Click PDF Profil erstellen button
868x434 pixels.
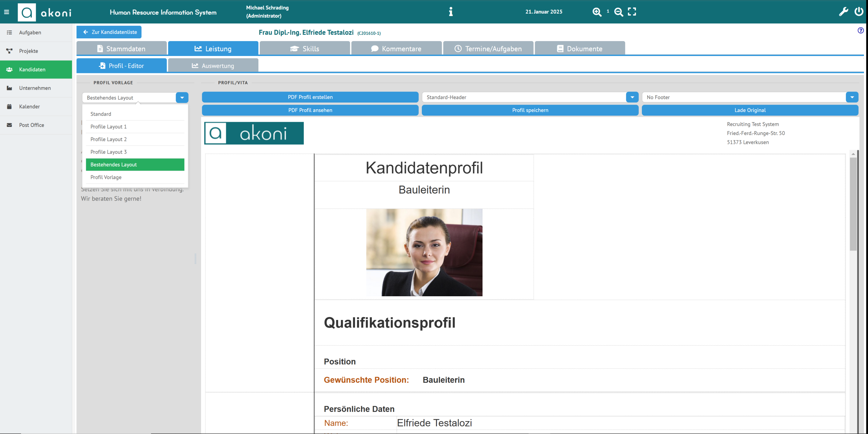(310, 97)
